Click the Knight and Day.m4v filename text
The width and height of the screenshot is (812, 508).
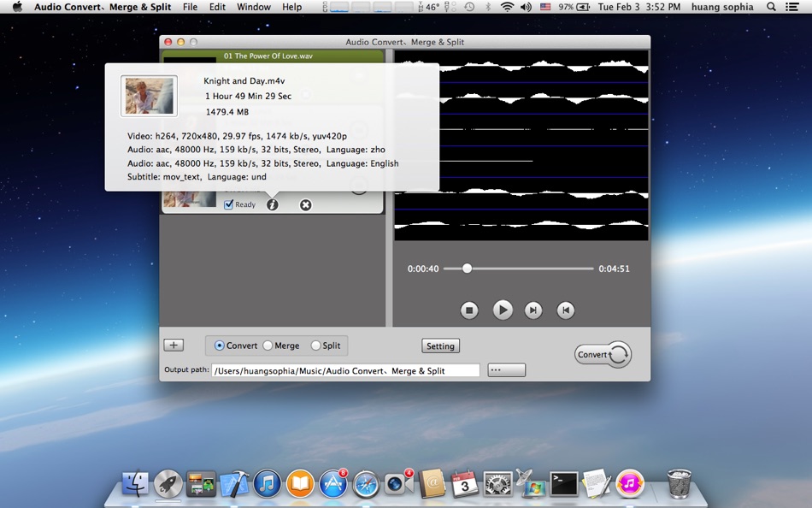point(244,81)
